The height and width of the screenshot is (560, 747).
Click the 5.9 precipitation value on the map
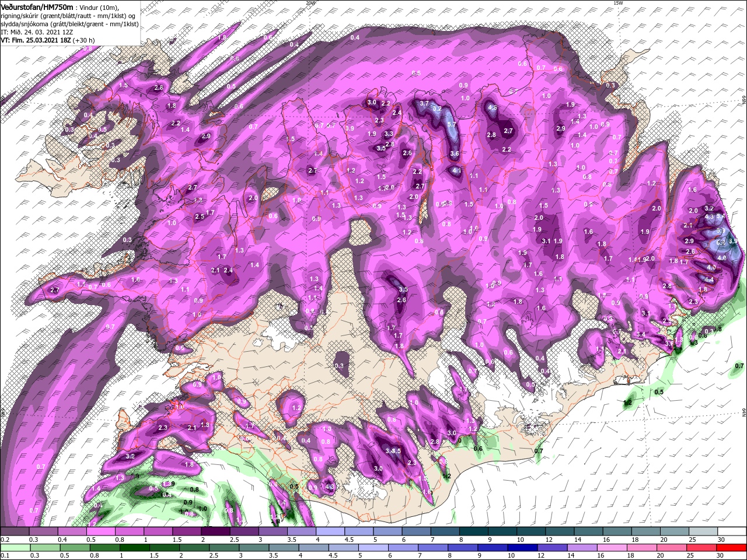pyautogui.click(x=721, y=230)
